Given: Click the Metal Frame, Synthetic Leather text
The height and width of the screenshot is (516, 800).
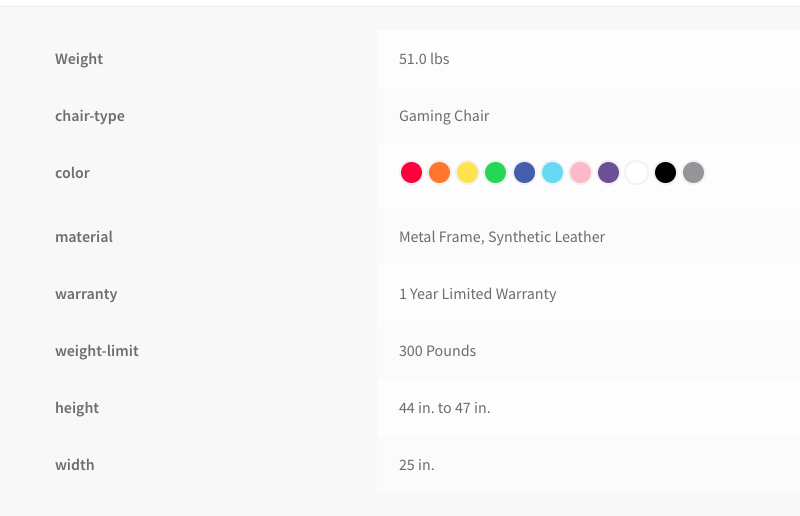Looking at the screenshot, I should point(502,237).
